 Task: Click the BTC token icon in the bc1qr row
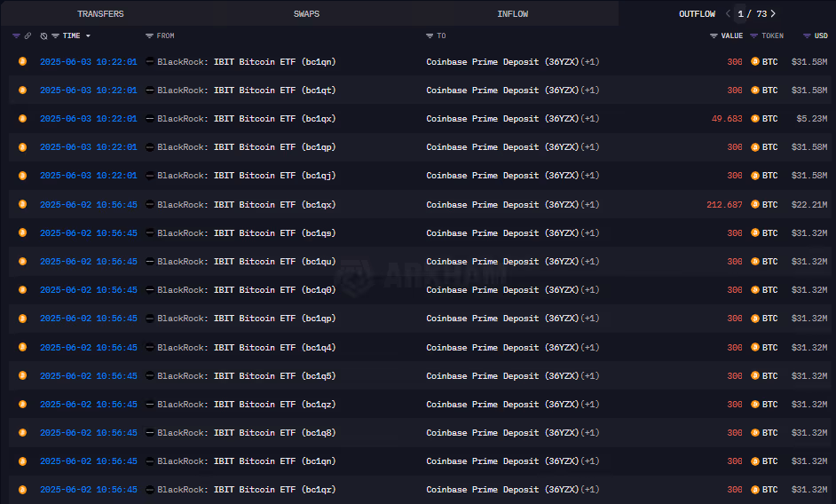(x=755, y=489)
